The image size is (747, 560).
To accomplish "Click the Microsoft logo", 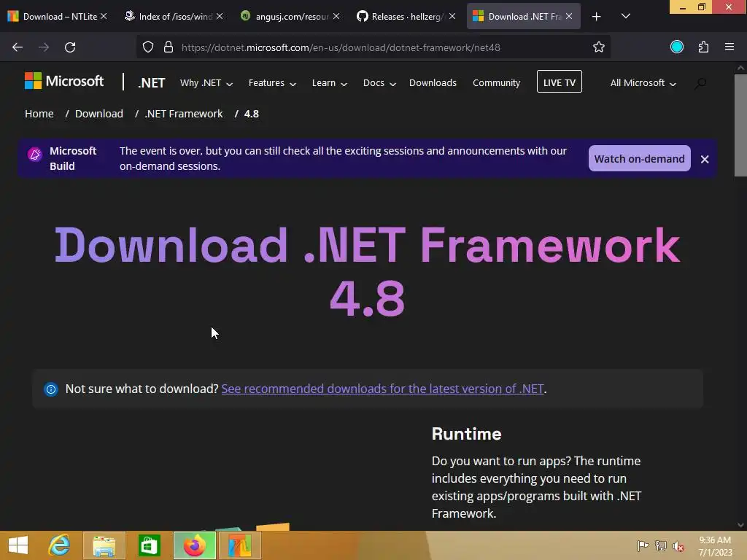I will coord(64,81).
